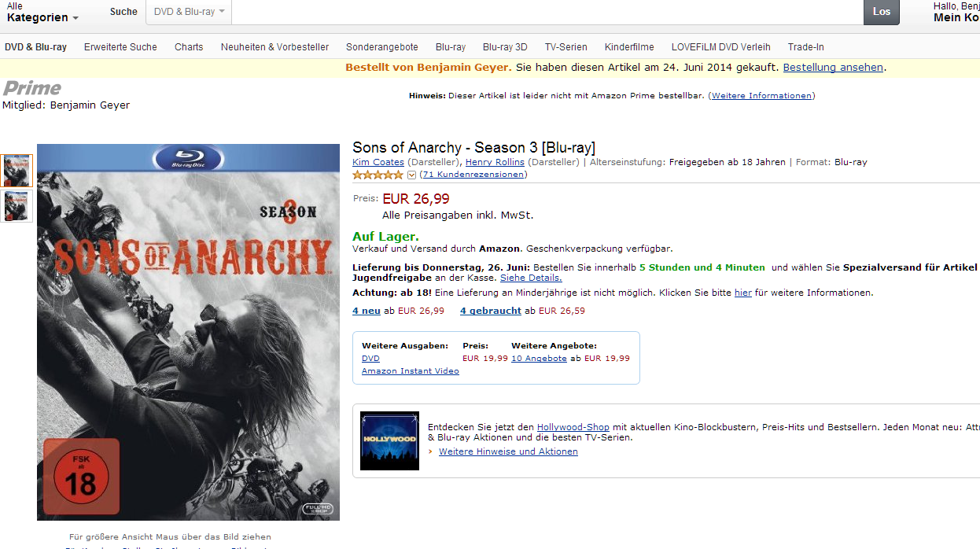Viewport: 980px width, 549px height.
Task: Open the Hollywood-Shop promo image
Action: 389,440
